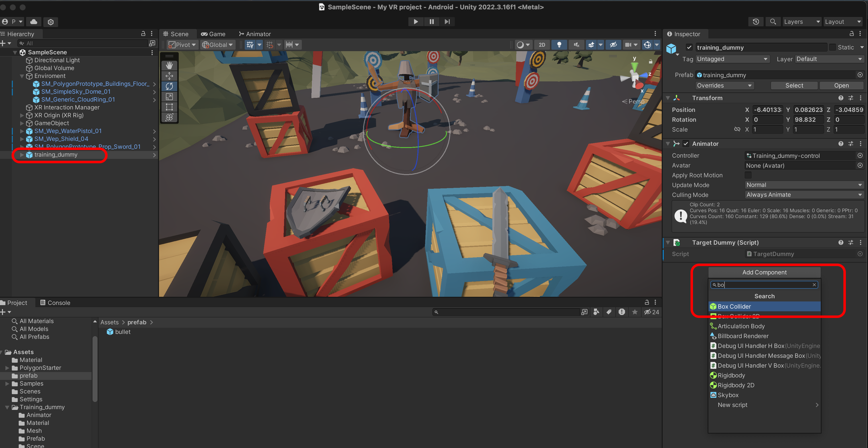Toggle scene lighting bulb icon

tap(559, 45)
